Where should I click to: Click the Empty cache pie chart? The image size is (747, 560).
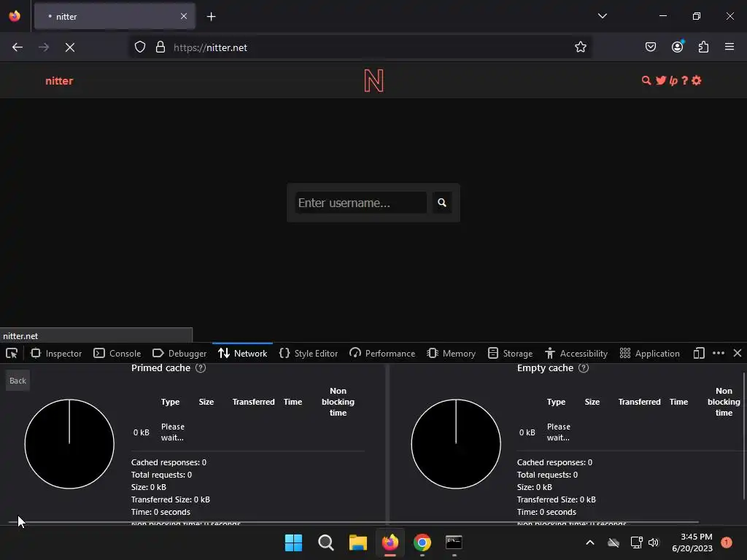pyautogui.click(x=456, y=444)
